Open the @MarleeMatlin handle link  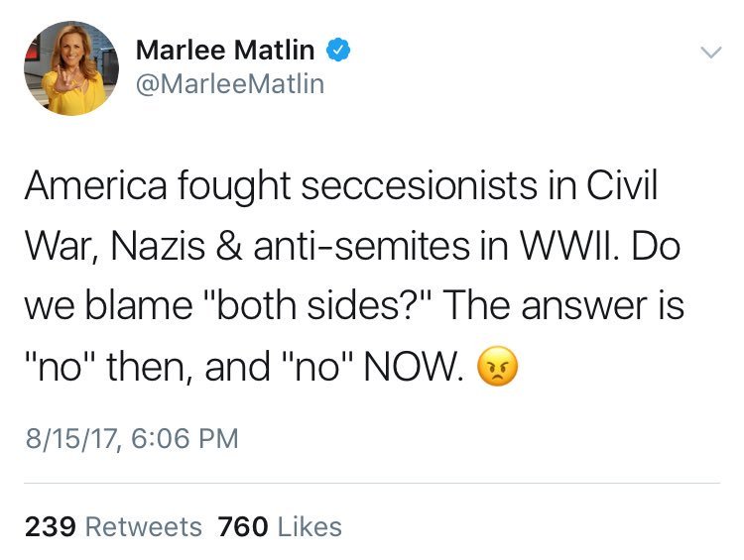[x=228, y=85]
